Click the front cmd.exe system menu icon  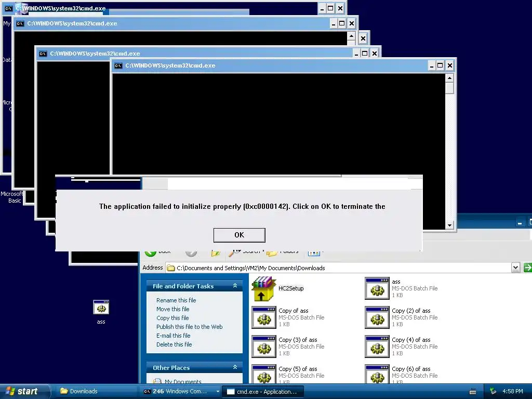pos(118,65)
